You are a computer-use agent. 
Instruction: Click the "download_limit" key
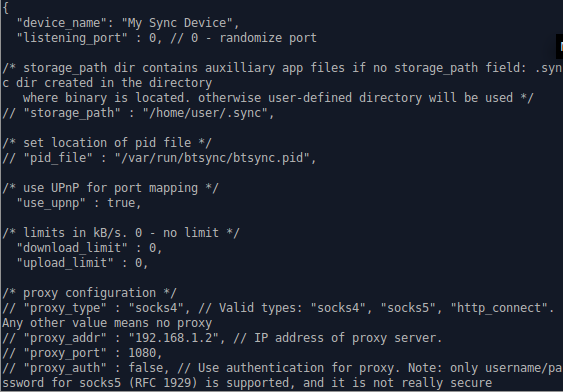pos(72,248)
